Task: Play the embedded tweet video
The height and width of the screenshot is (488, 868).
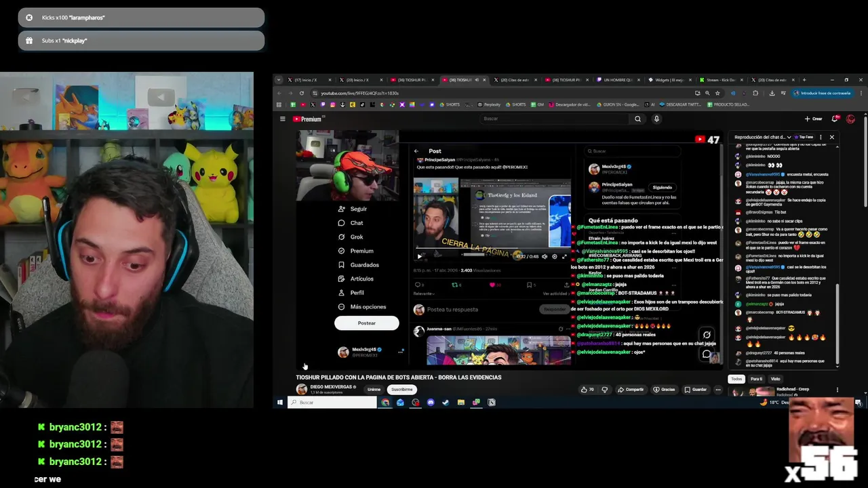Action: point(420,256)
